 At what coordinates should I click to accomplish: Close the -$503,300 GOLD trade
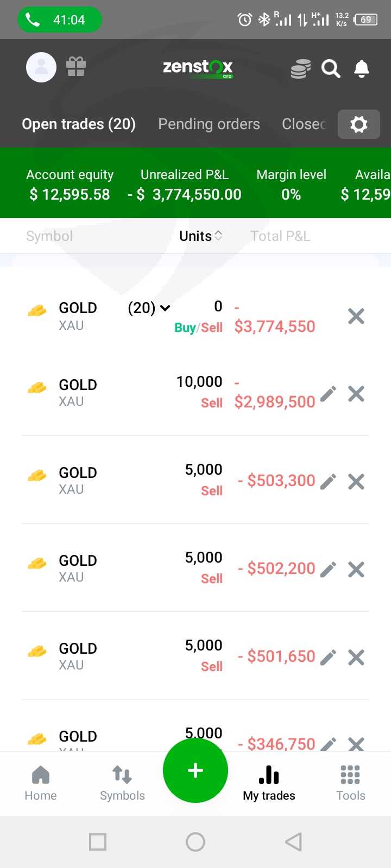pos(356,482)
